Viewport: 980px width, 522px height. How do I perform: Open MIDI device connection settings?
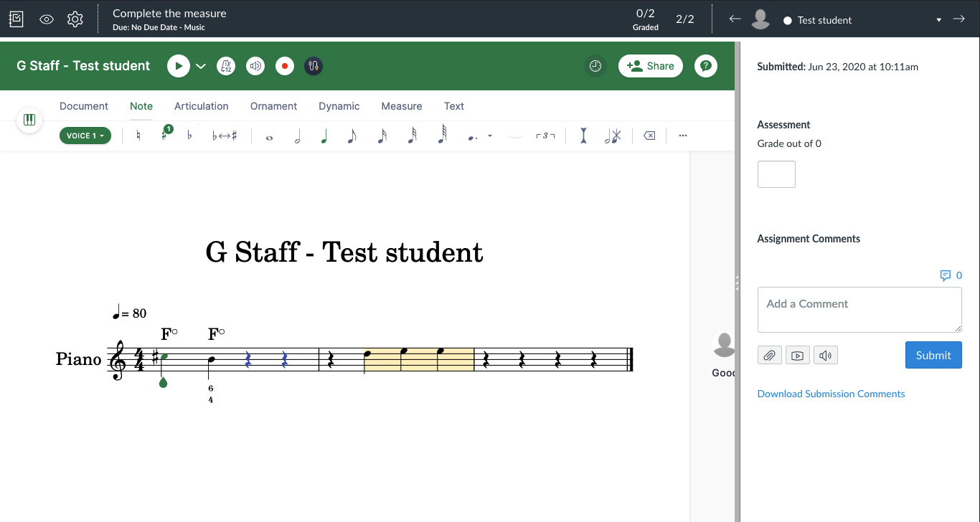[x=313, y=65]
